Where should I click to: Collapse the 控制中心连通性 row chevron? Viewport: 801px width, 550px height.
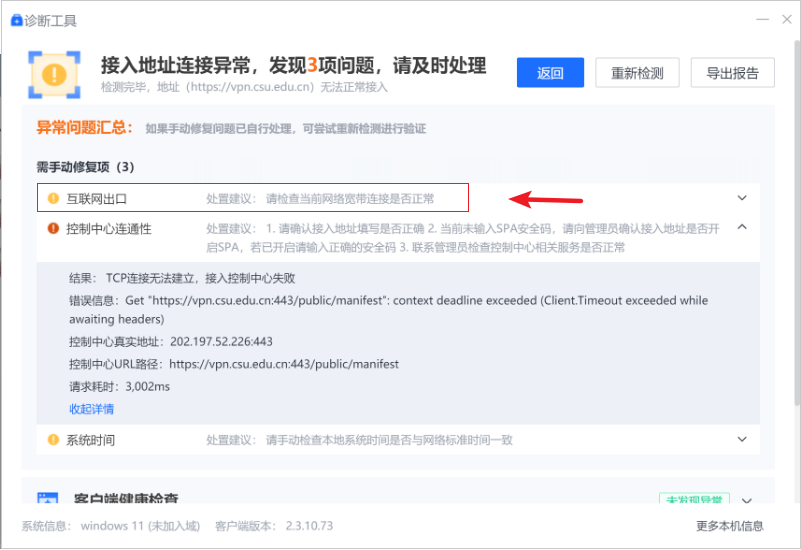742,227
